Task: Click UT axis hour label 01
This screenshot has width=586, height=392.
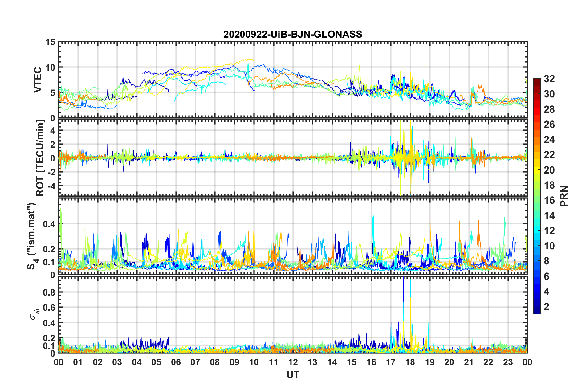Action: coord(78,362)
